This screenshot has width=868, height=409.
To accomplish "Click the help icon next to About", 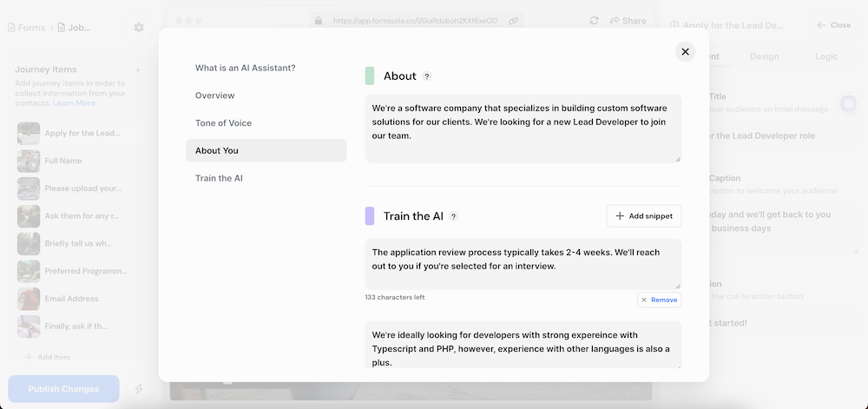I will point(427,76).
